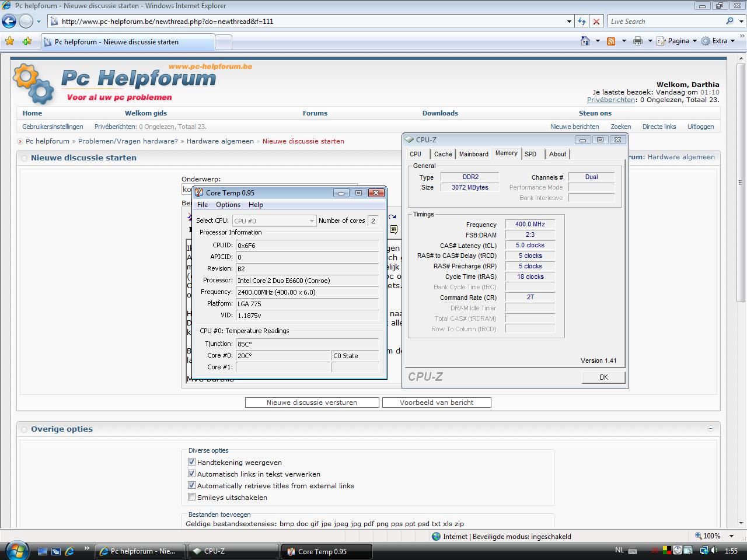Go to the Home page icon

pos(585,41)
